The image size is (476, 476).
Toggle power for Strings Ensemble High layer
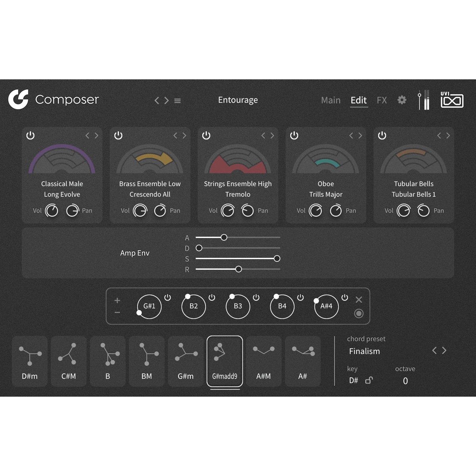tap(206, 135)
